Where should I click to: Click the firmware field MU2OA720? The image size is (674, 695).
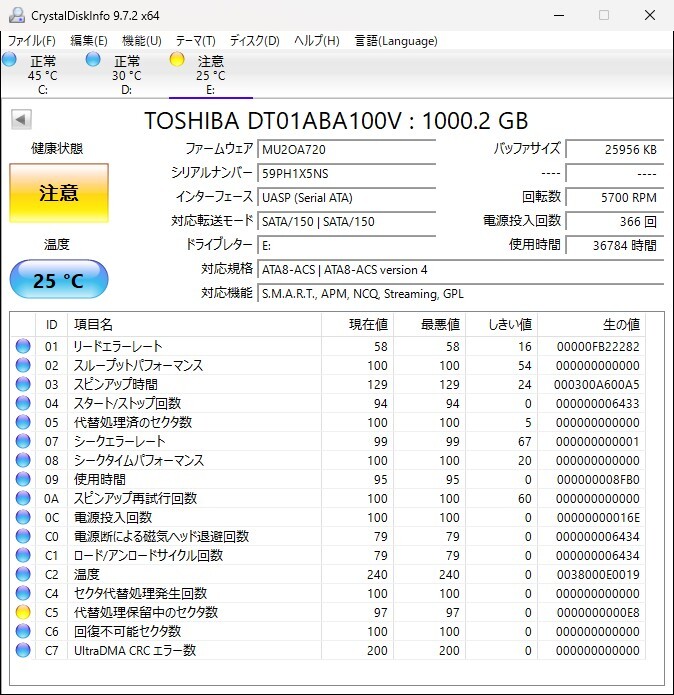(347, 149)
